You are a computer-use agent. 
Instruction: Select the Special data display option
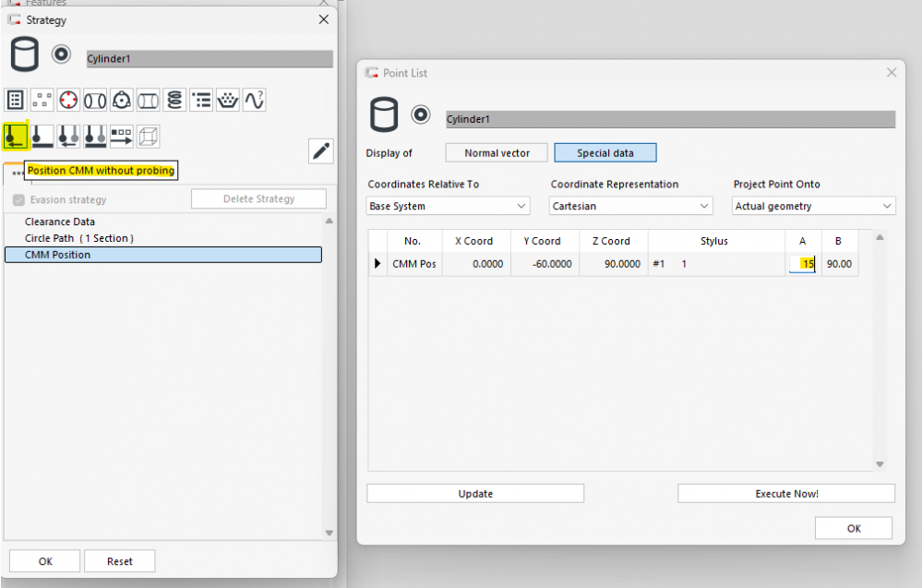[x=605, y=153]
